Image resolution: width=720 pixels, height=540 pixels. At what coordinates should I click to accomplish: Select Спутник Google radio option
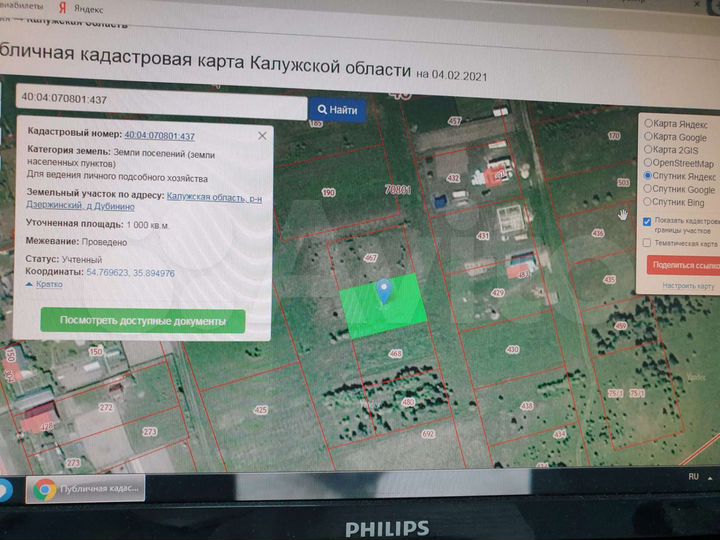pos(647,188)
